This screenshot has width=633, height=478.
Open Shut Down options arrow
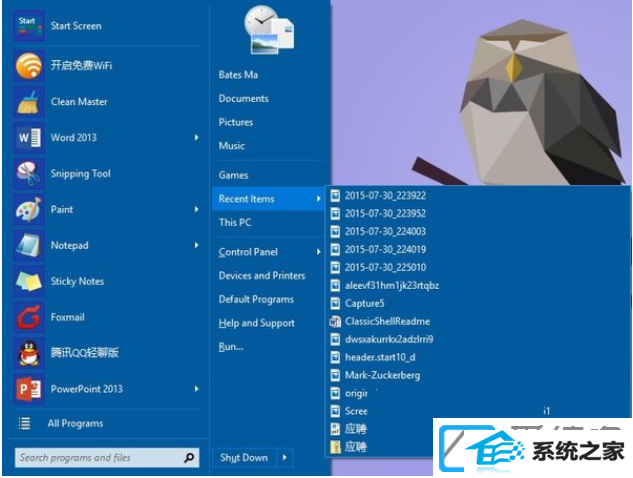pyautogui.click(x=285, y=458)
